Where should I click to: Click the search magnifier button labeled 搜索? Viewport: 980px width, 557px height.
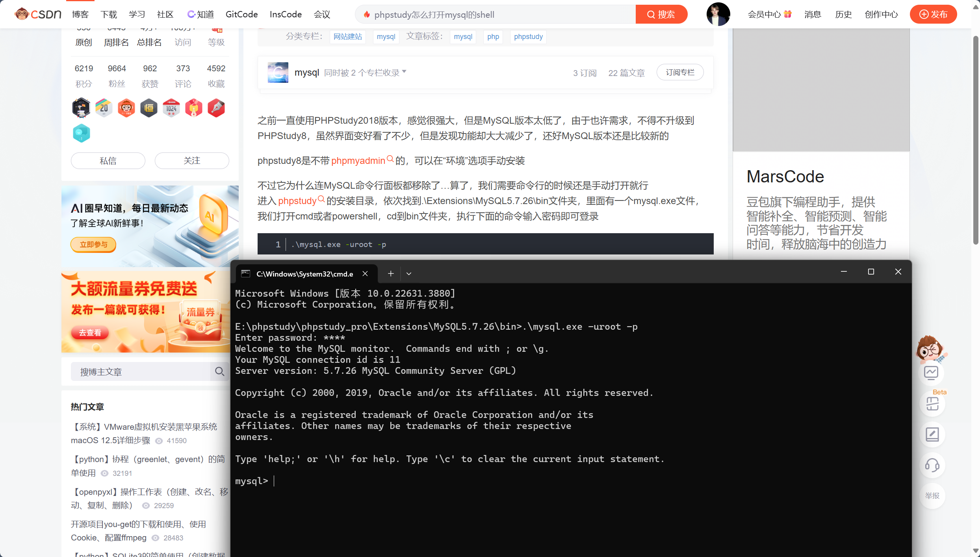point(661,14)
